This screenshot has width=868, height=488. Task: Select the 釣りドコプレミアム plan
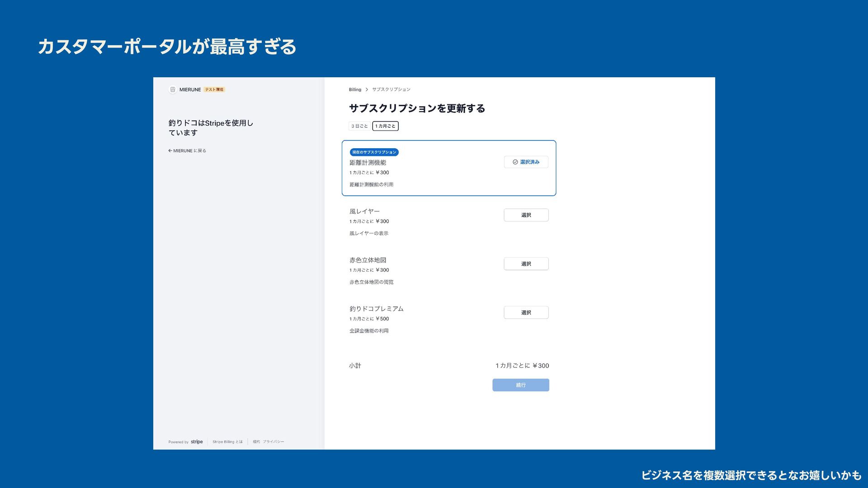click(526, 313)
